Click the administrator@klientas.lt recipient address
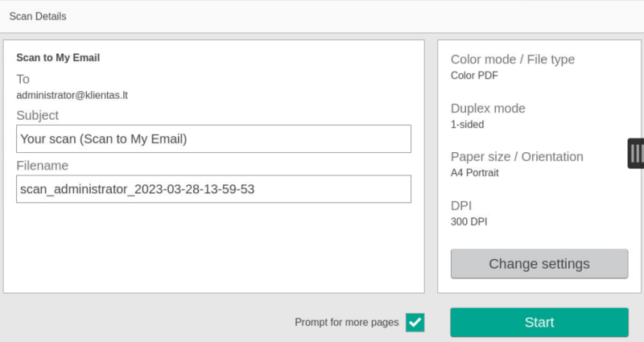The width and height of the screenshot is (644, 342). coord(72,95)
